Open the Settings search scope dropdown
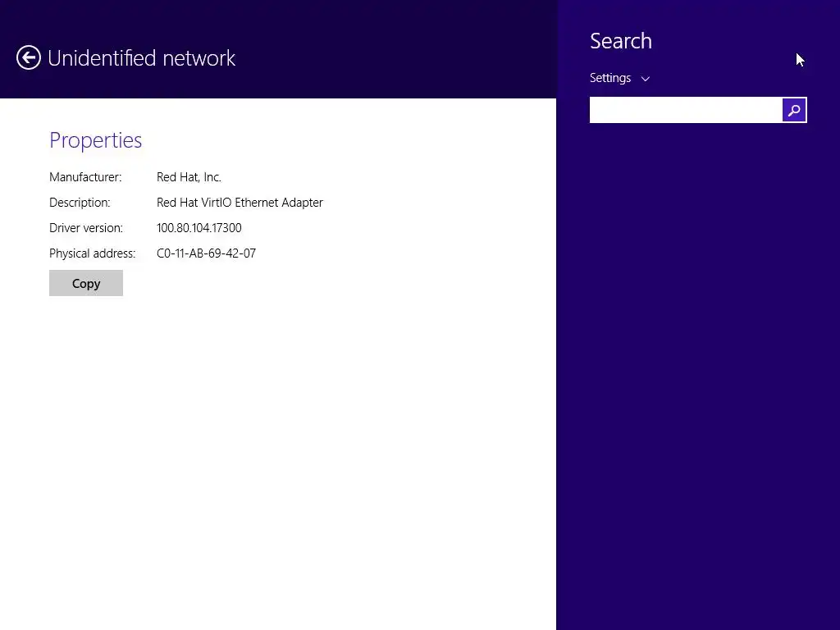Viewport: 840px width, 630px height. pos(611,78)
